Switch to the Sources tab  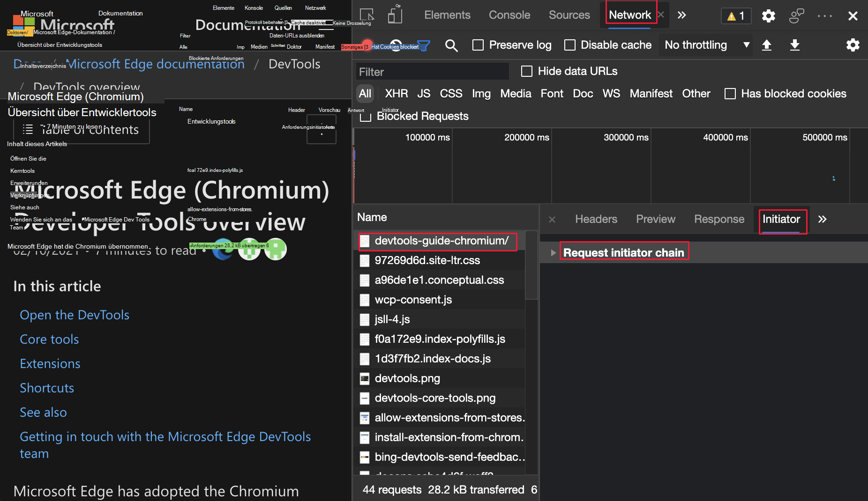point(569,15)
